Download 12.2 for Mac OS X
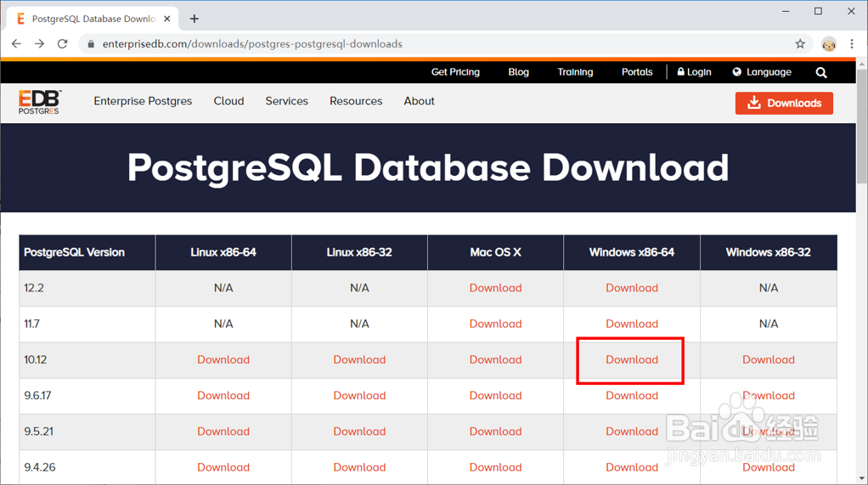 coord(495,288)
